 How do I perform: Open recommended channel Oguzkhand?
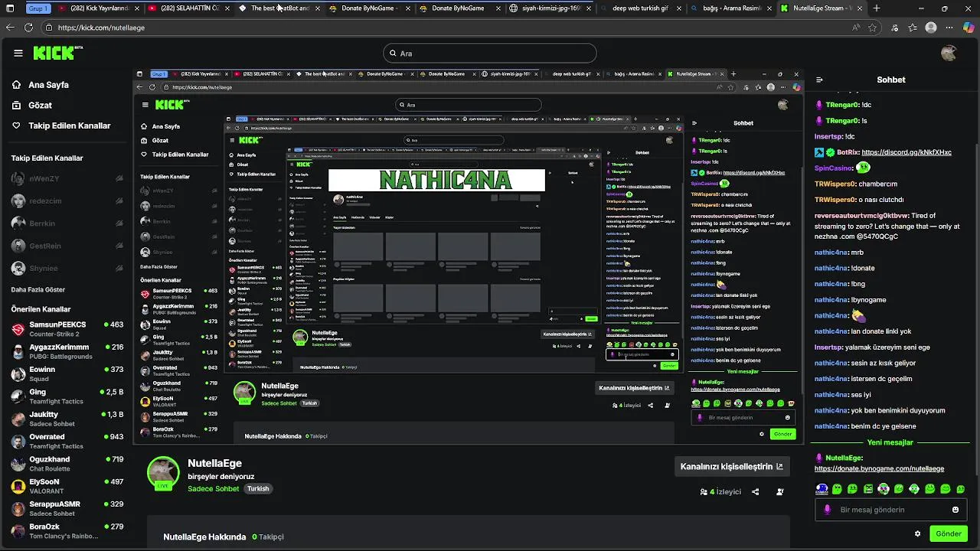[67, 464]
